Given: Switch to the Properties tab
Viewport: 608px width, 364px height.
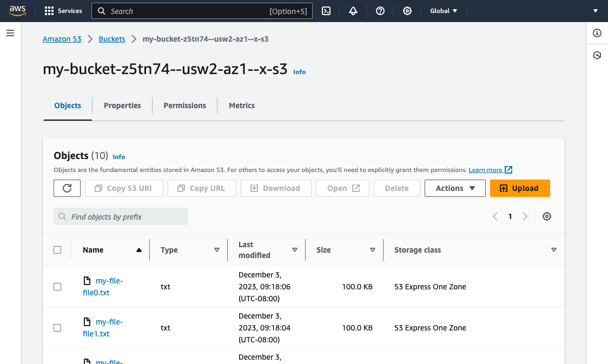Looking at the screenshot, I should (122, 105).
